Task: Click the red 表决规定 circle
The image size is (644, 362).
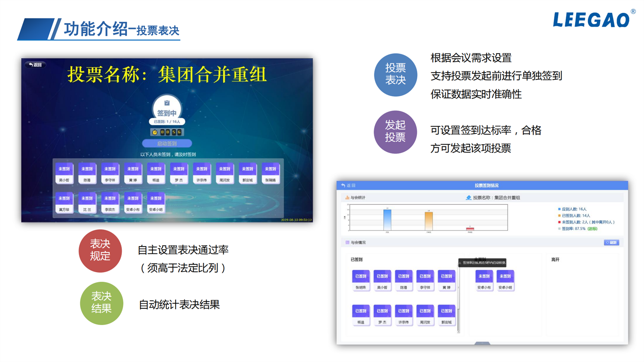Action: pyautogui.click(x=100, y=251)
